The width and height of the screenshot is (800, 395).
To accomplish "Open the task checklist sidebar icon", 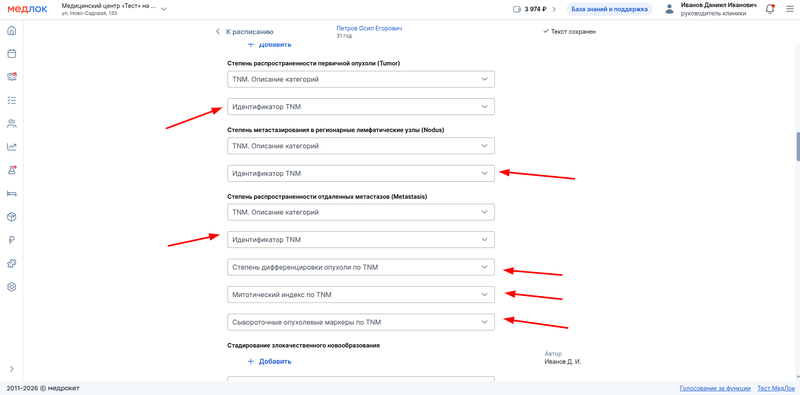I will 12,100.
